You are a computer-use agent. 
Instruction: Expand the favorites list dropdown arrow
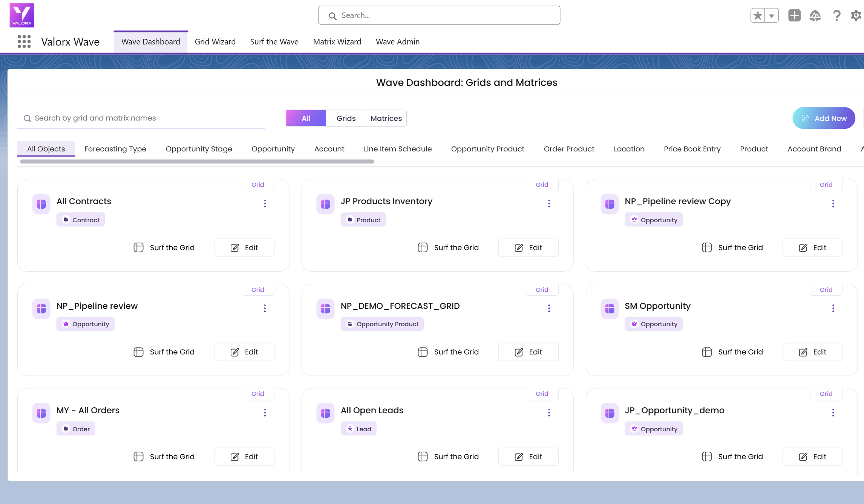(x=772, y=15)
